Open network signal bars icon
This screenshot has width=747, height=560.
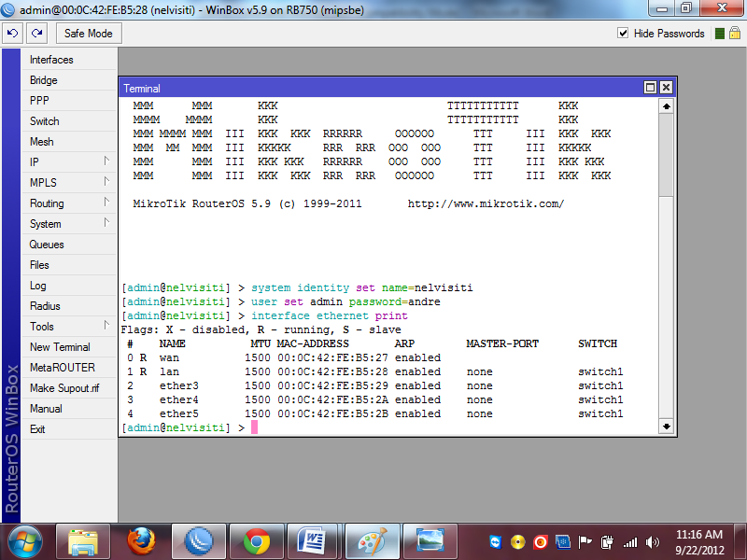point(629,542)
